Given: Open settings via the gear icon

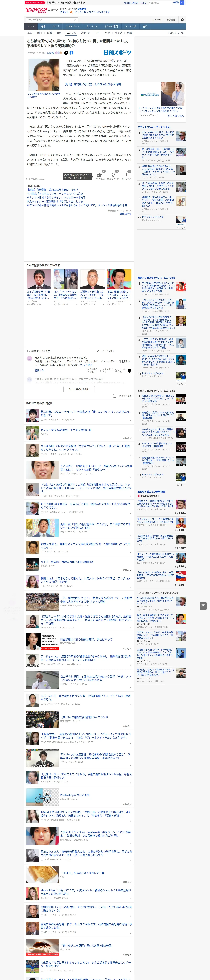Looking at the screenshot, I should pyautogui.click(x=182, y=20).
